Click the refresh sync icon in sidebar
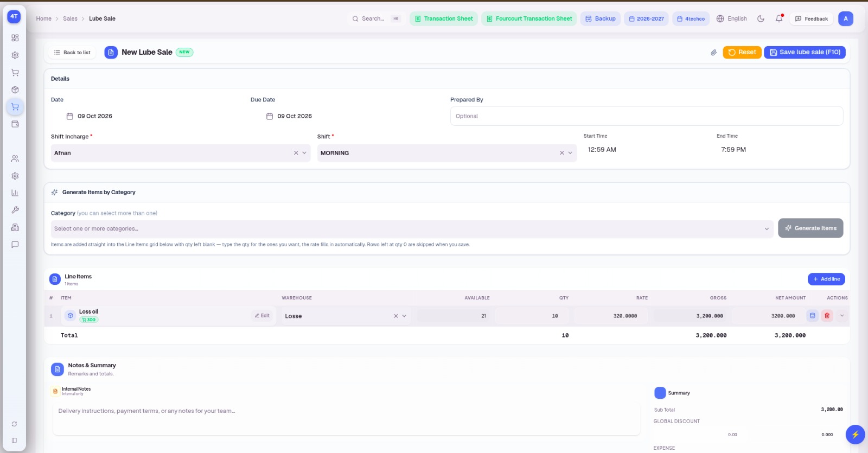This screenshot has width=868, height=453. point(15,424)
